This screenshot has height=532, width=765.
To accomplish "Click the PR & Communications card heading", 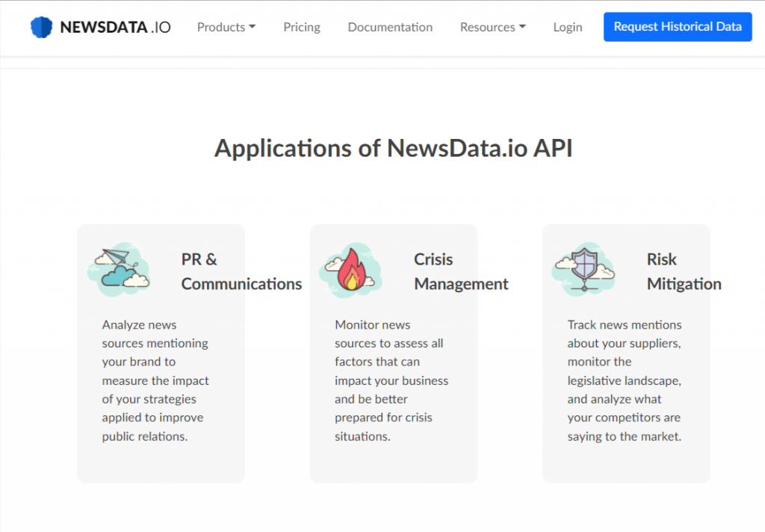I will 241,271.
